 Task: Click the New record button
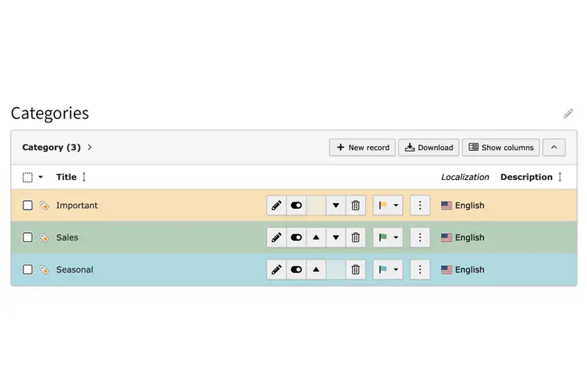[x=362, y=148]
